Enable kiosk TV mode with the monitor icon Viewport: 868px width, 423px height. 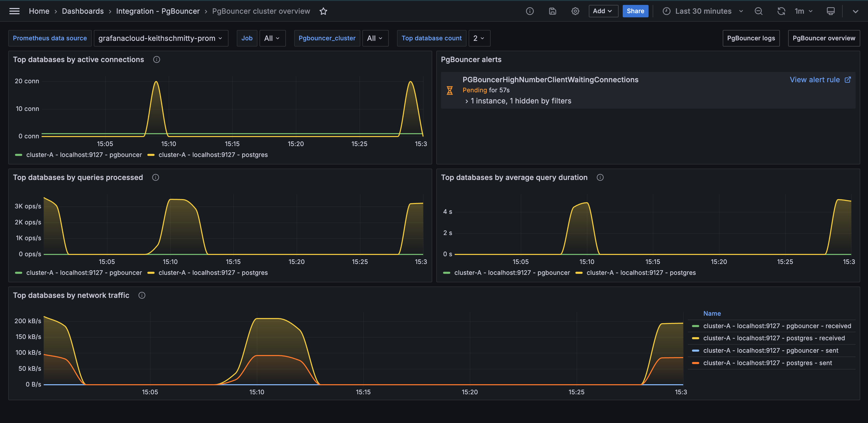(x=830, y=11)
